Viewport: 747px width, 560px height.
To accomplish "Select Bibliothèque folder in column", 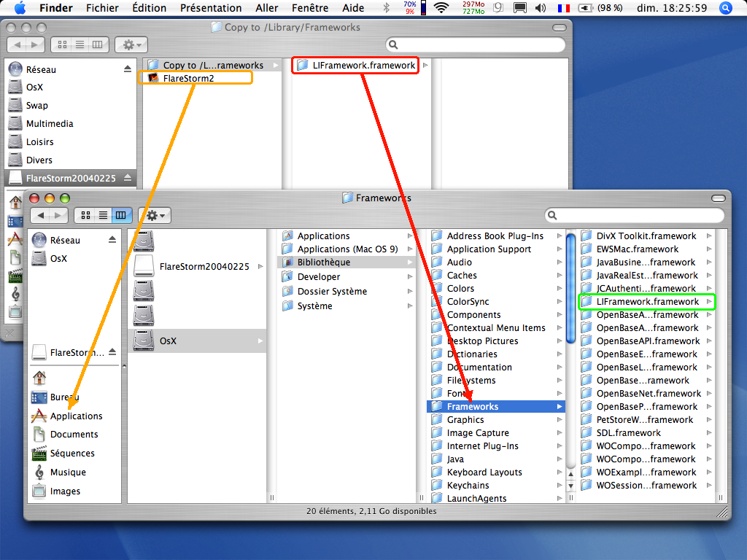I will pos(347,262).
